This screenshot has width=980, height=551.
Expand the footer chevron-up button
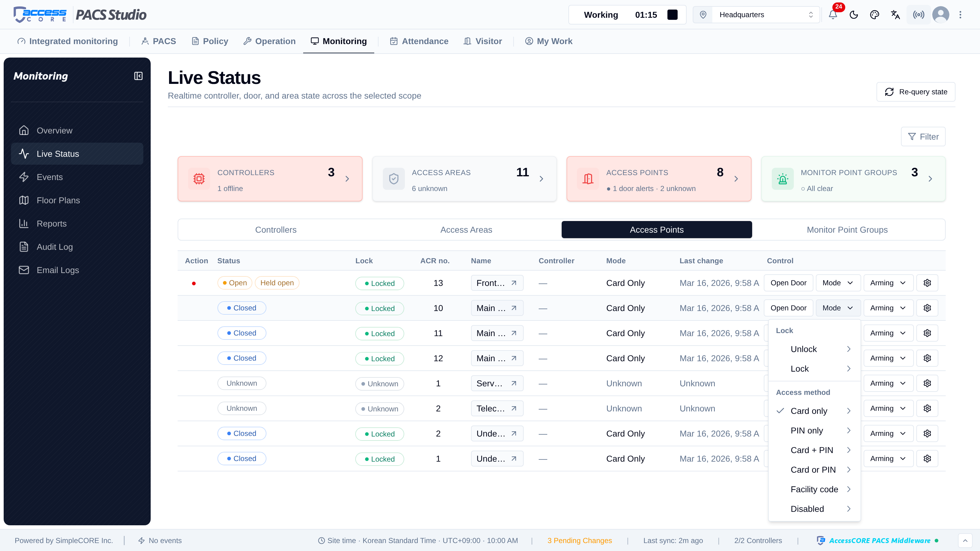click(x=965, y=541)
